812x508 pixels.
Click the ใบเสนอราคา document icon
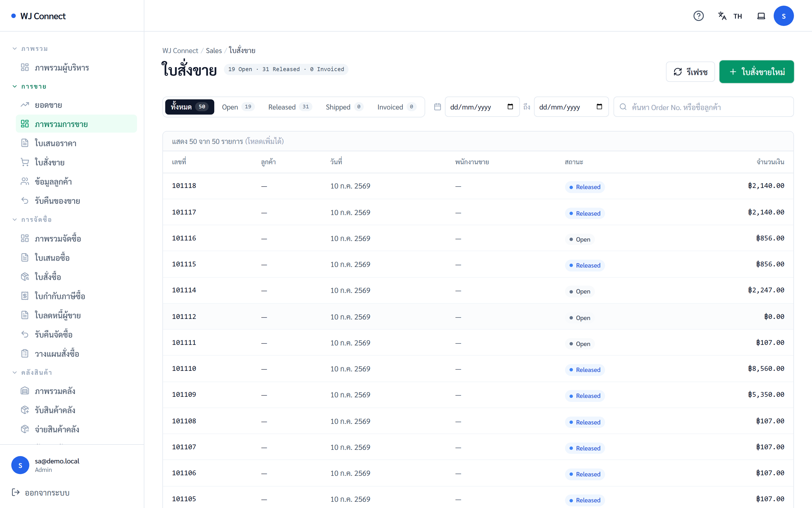tap(25, 143)
